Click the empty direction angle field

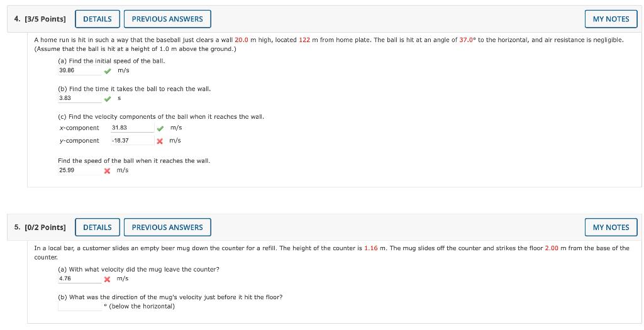pyautogui.click(x=79, y=307)
